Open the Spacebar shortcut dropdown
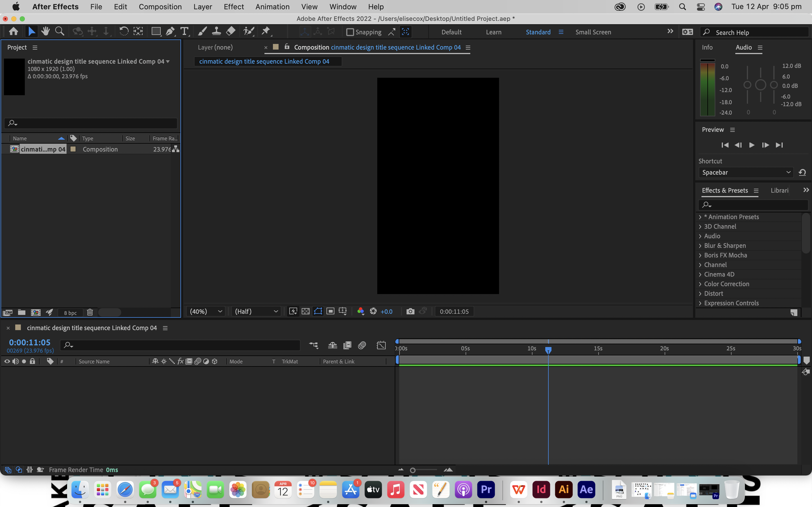Viewport: 812px width, 507px height. [745, 172]
